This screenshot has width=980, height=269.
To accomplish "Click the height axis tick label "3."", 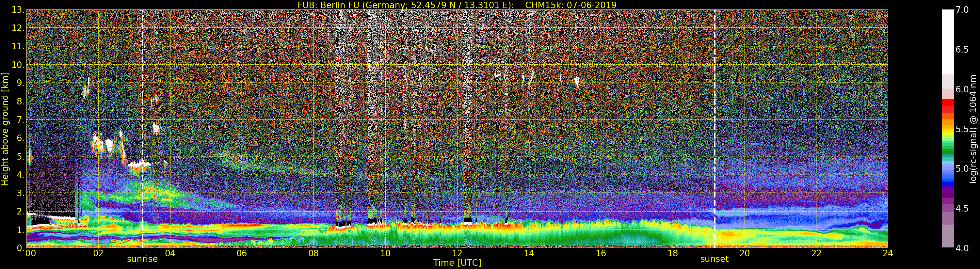I will [20, 193].
